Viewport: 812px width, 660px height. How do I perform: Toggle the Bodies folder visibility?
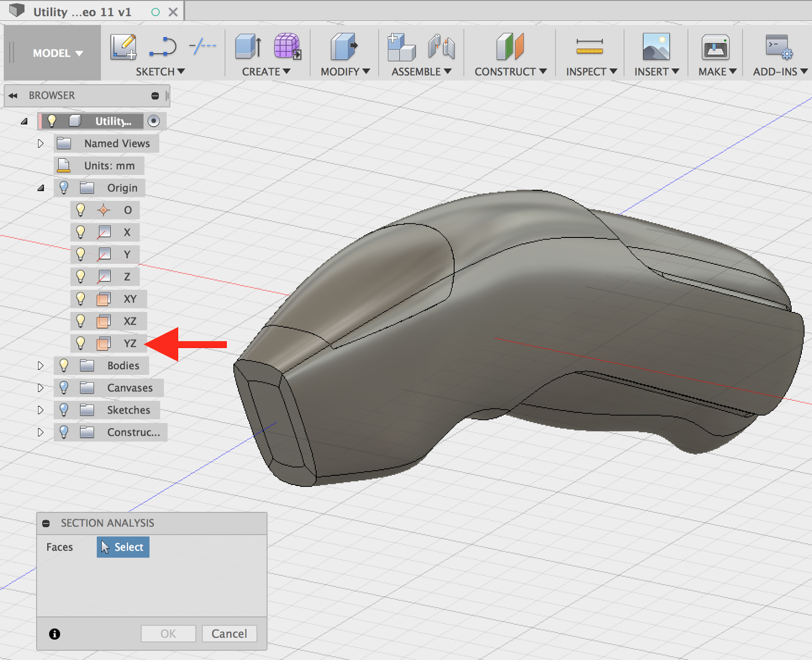63,365
